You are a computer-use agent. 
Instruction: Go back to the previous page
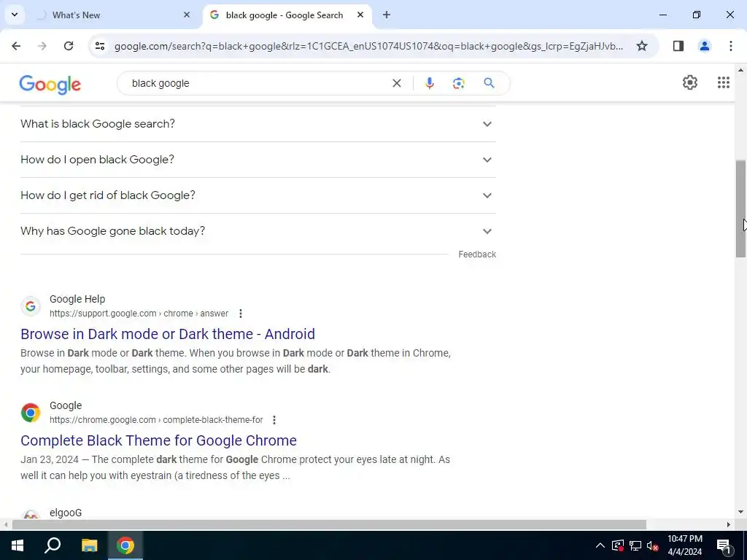point(16,46)
